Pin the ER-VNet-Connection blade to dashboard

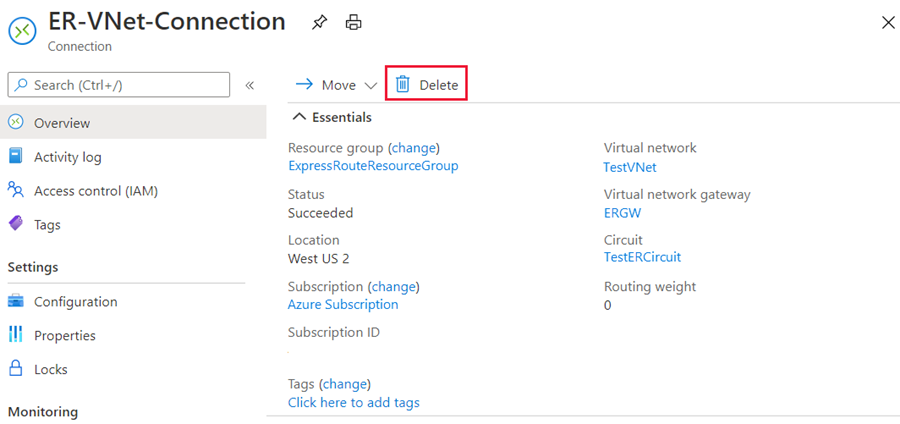[319, 22]
